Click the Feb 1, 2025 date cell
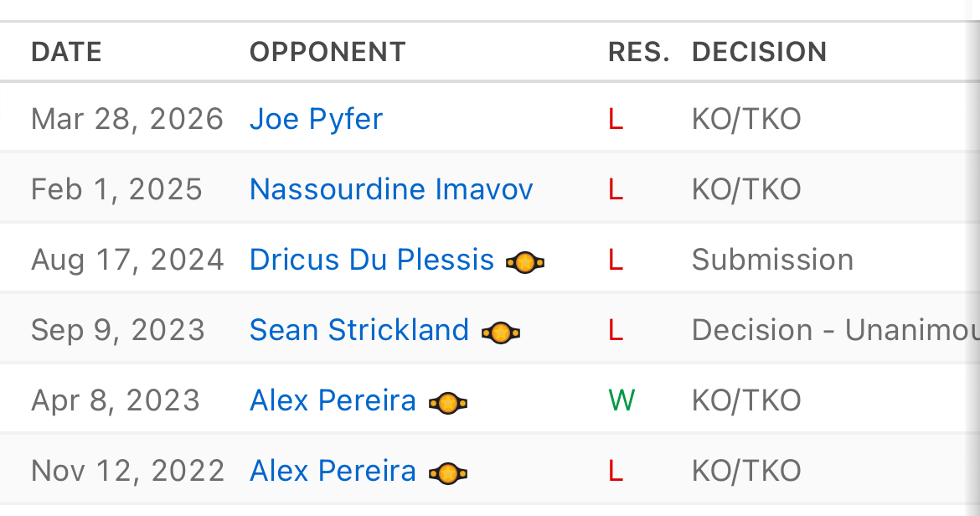The height and width of the screenshot is (516, 980). pos(117,189)
